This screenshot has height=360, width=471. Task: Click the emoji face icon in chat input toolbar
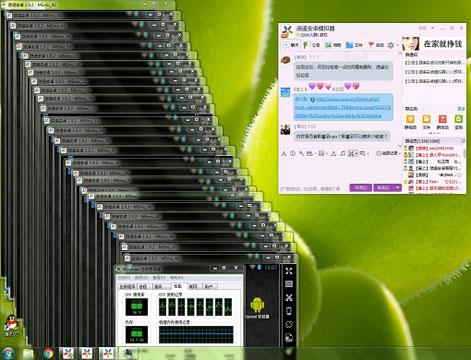[293, 153]
